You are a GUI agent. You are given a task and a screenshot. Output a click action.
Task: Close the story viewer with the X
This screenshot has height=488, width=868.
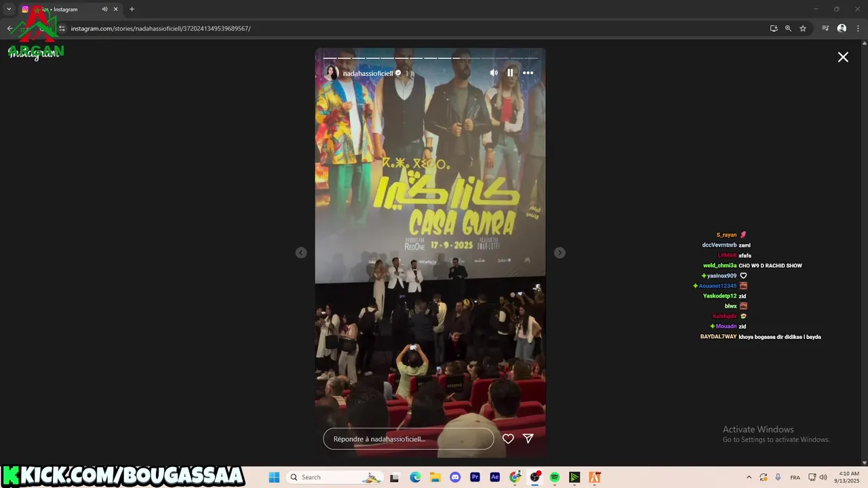(843, 57)
